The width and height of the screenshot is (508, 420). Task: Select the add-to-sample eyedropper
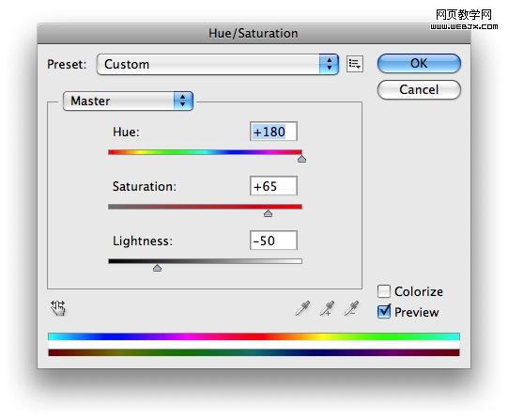327,308
